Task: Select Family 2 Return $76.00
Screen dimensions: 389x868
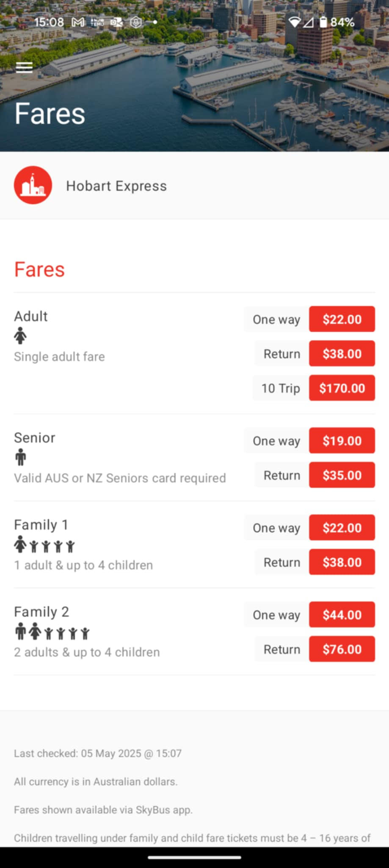Action: point(315,649)
